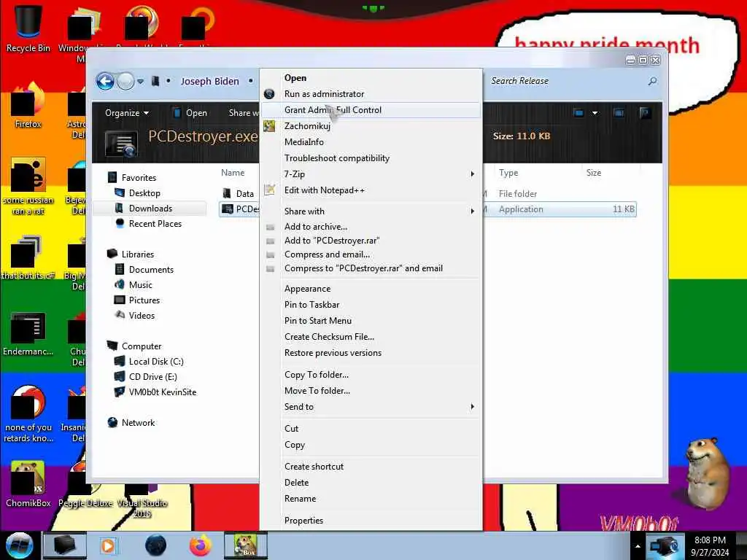
Task: Select Edit with Notepad++
Action: click(x=371, y=190)
